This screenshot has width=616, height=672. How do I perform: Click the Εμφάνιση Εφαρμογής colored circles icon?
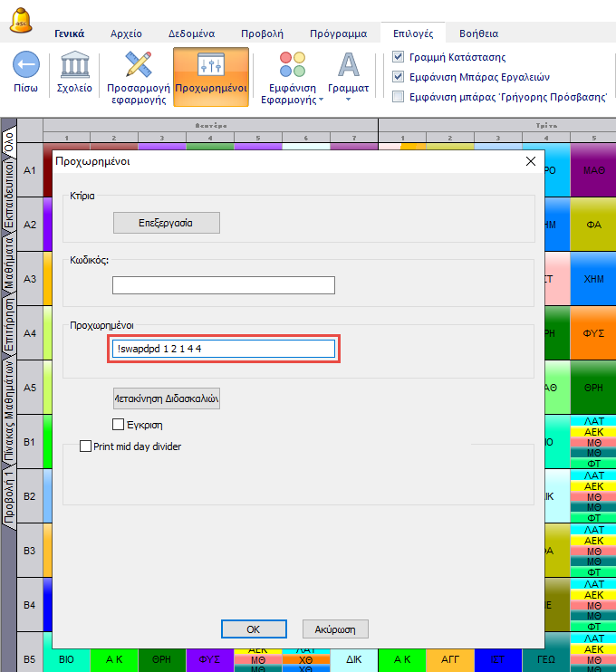(292, 65)
